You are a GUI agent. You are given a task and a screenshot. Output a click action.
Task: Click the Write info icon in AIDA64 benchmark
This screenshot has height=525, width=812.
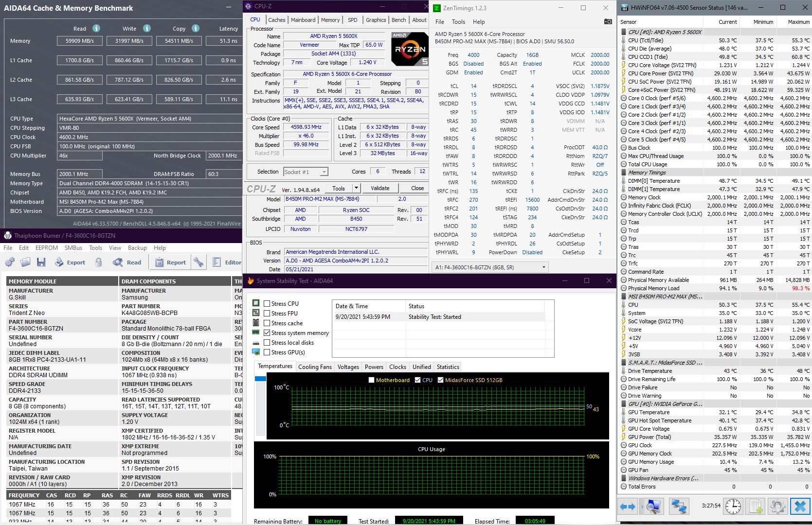pos(147,28)
